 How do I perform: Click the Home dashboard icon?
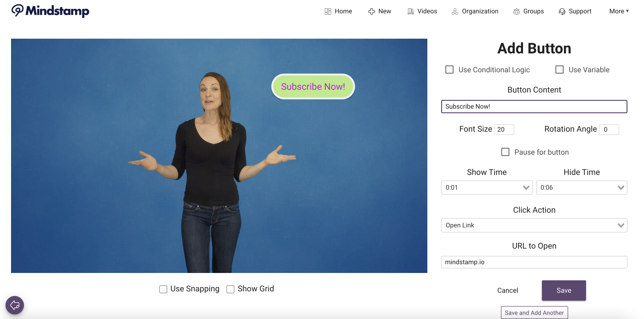[x=328, y=12]
